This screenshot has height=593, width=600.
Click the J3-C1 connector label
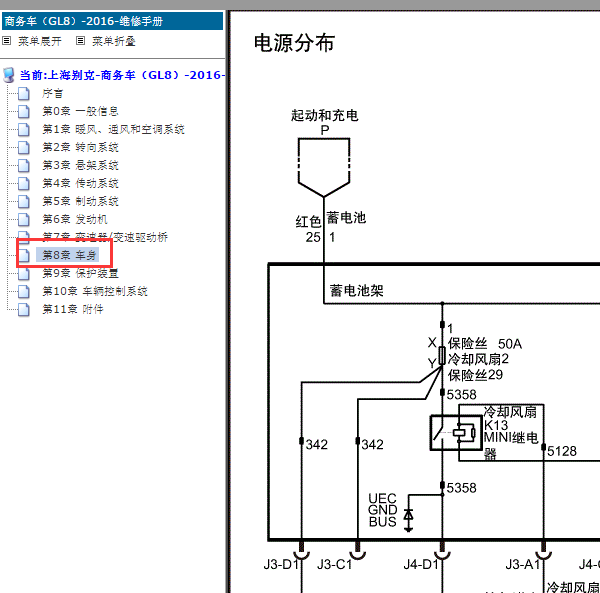tap(334, 564)
